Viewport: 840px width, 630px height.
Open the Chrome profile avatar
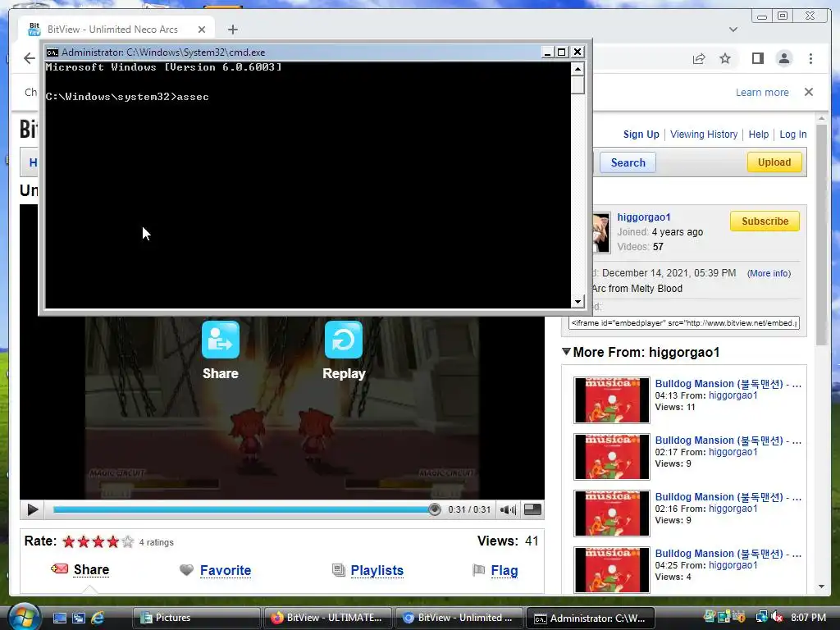[x=783, y=58]
